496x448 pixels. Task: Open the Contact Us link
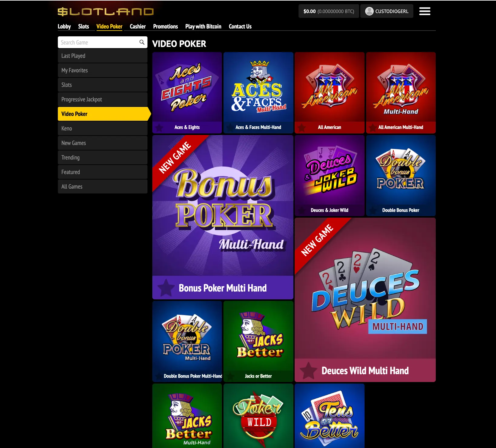[240, 26]
